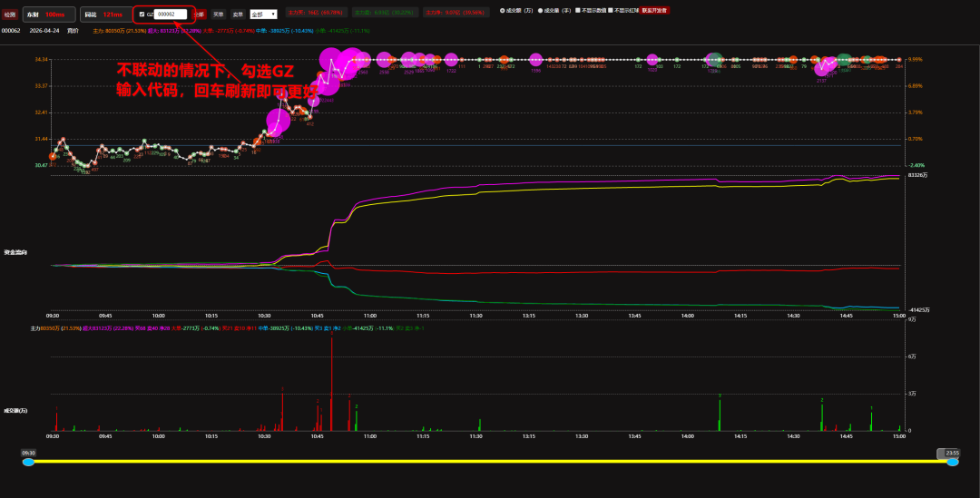Toggle the GZ checkbox
The height and width of the screenshot is (498, 980).
click(142, 15)
